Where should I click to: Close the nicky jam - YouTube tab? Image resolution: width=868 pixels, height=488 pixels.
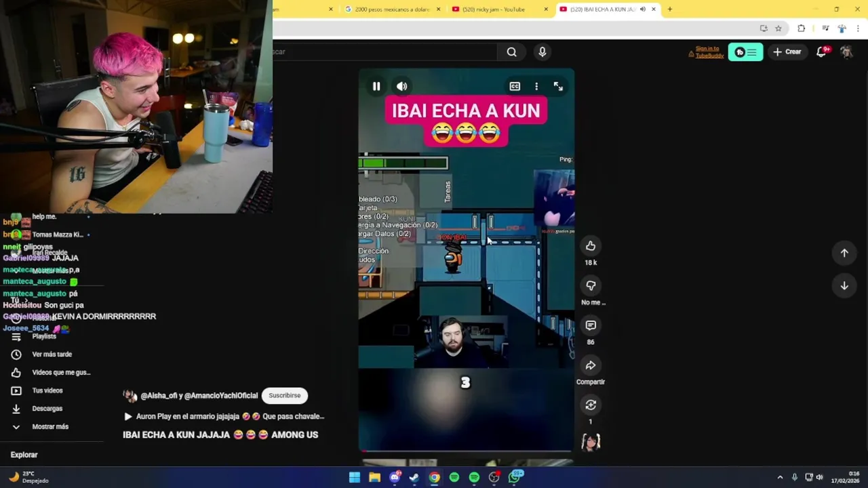coord(546,9)
